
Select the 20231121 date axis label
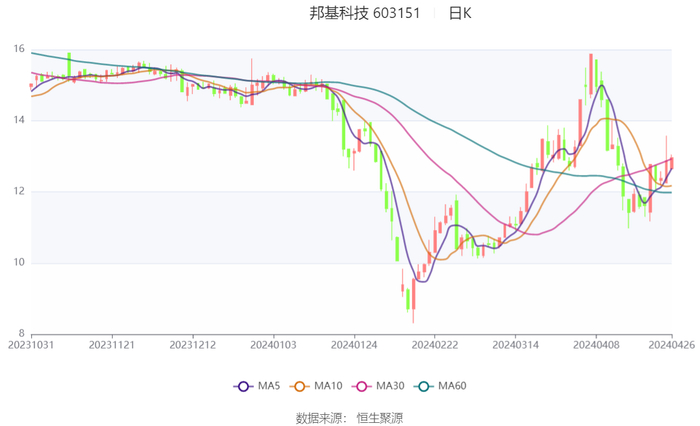point(112,344)
